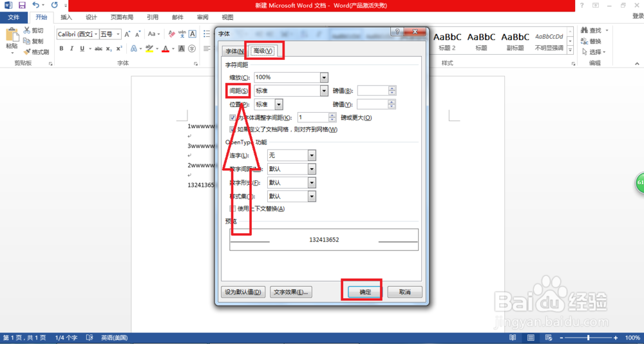Click the red font color button
Viewport: 644px width, 344px height.
click(166, 48)
